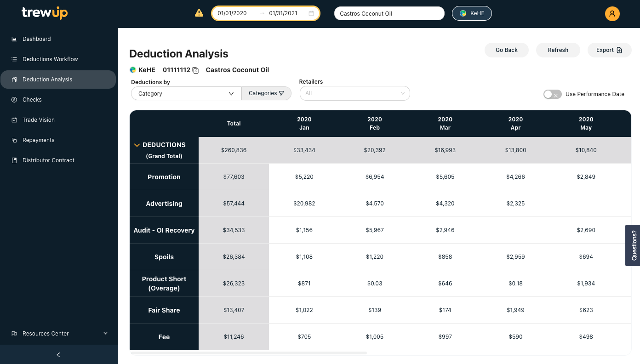Click the Promotion row header
Image resolution: width=640 pixels, height=364 pixels.
coord(164,177)
